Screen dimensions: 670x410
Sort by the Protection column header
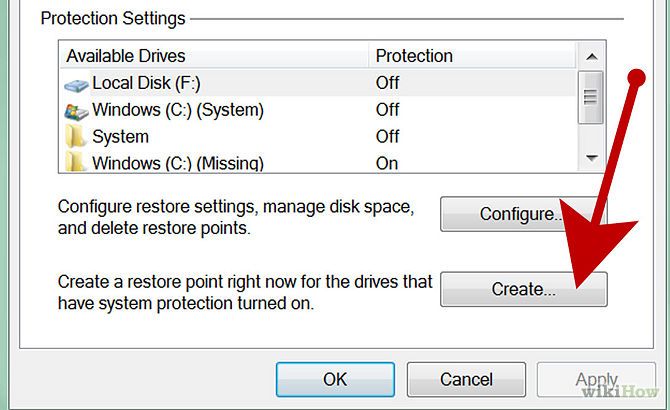coord(414,56)
